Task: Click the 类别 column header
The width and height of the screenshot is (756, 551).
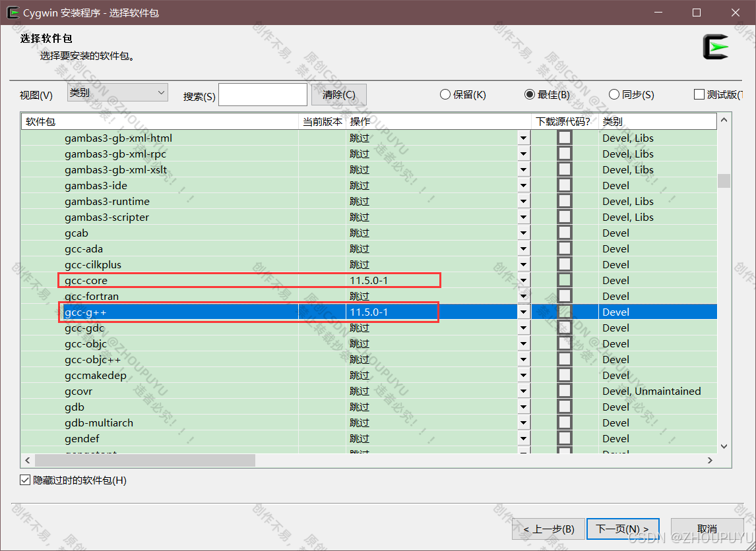Action: tap(658, 122)
